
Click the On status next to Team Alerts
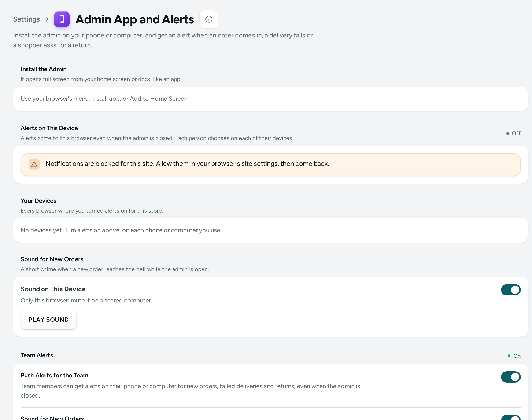pos(514,356)
